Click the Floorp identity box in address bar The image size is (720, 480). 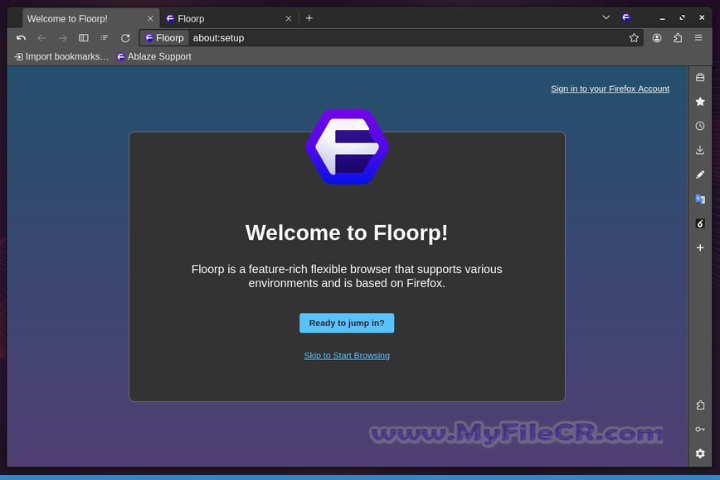click(164, 38)
